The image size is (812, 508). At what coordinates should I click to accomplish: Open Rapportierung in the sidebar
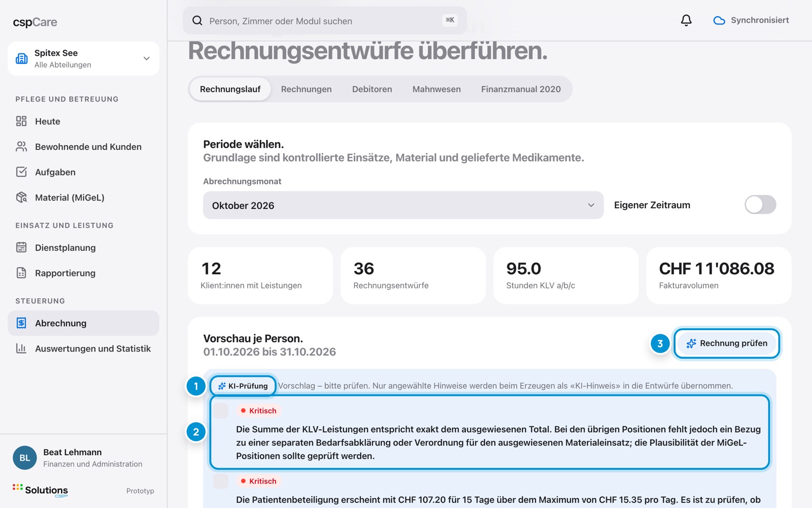coord(83,273)
